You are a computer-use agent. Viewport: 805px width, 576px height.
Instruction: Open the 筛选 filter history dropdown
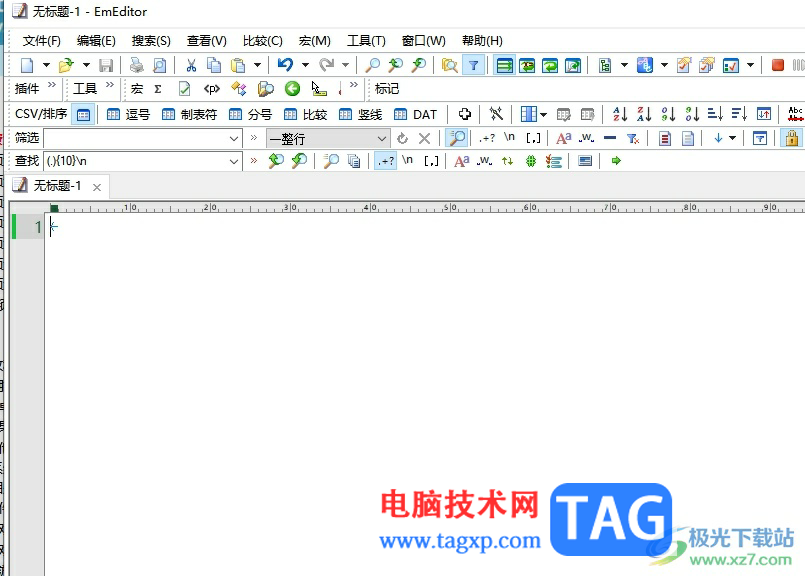pyautogui.click(x=234, y=139)
